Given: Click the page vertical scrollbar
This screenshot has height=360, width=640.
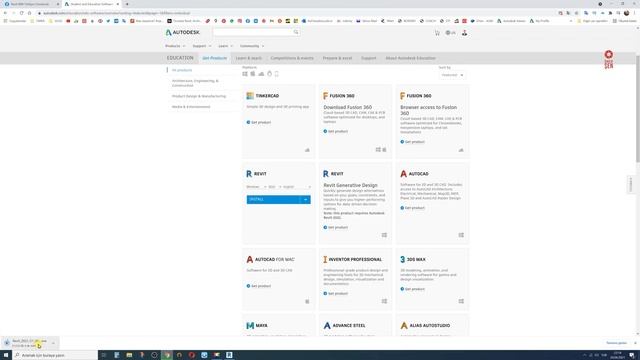Looking at the screenshot, I should [638, 109].
